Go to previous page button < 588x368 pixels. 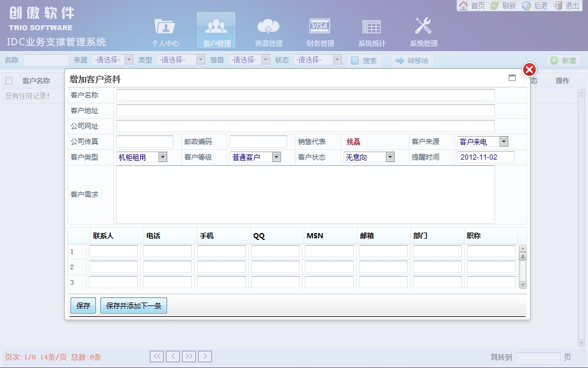[x=173, y=357]
